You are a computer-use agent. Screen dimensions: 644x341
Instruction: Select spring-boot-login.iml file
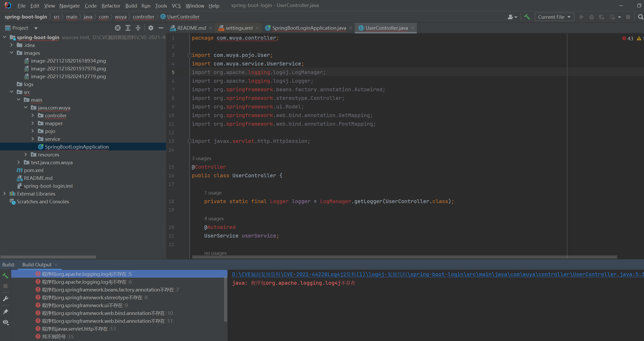tap(48, 186)
